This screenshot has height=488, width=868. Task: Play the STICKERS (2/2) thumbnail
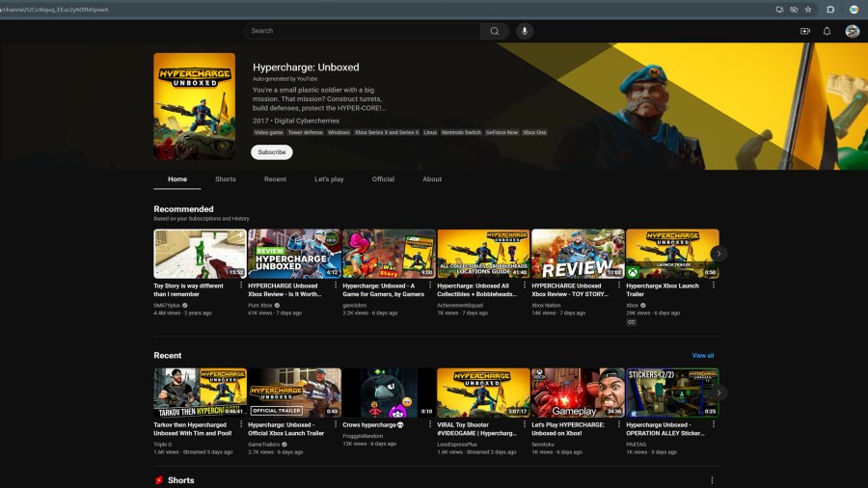point(672,393)
